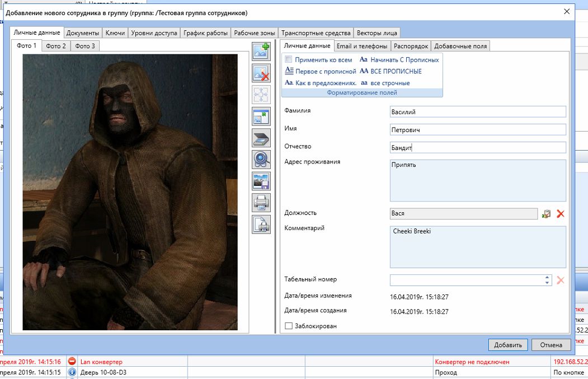Open the Email и телефоны sub-tab

(x=362, y=46)
